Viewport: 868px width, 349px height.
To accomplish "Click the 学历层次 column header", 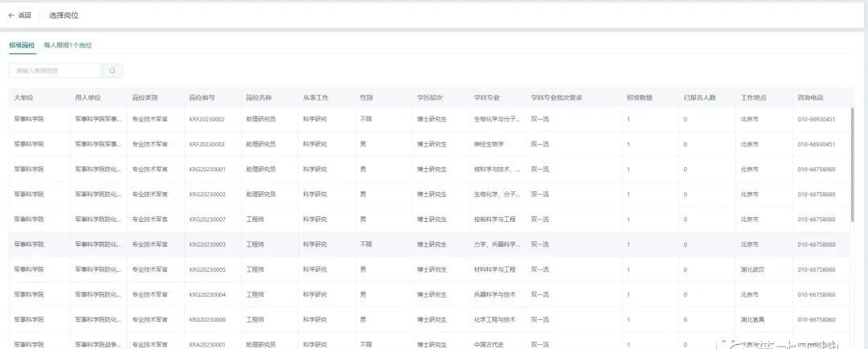I will point(430,97).
